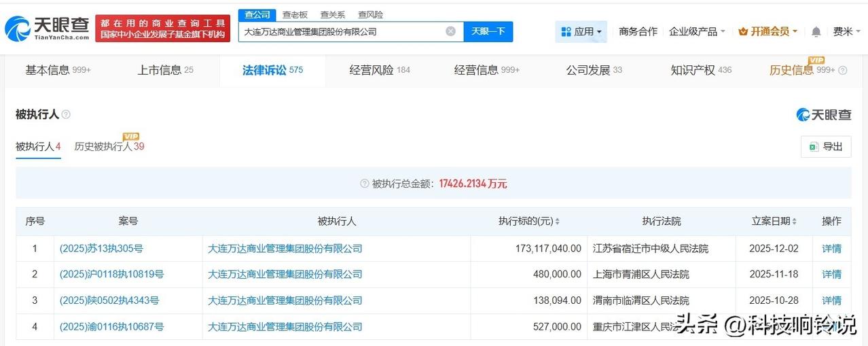Switch to the 被执行人 4 sub-tab

pyautogui.click(x=38, y=146)
